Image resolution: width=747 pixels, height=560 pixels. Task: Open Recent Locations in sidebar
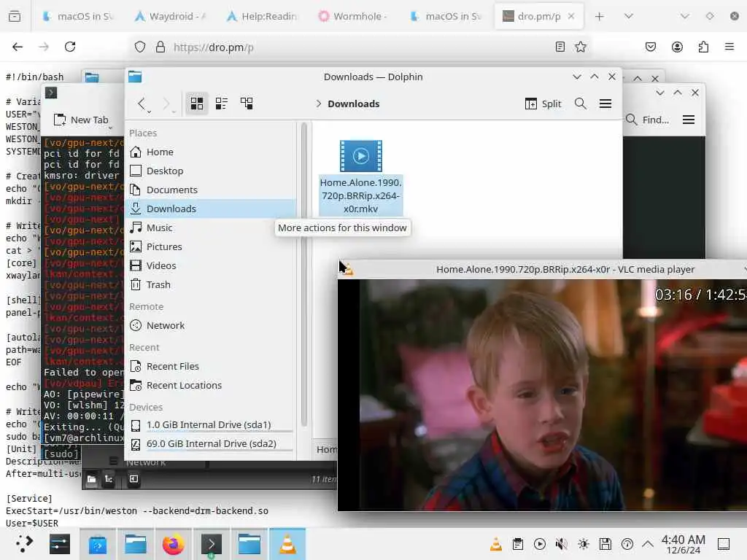[211, 386]
